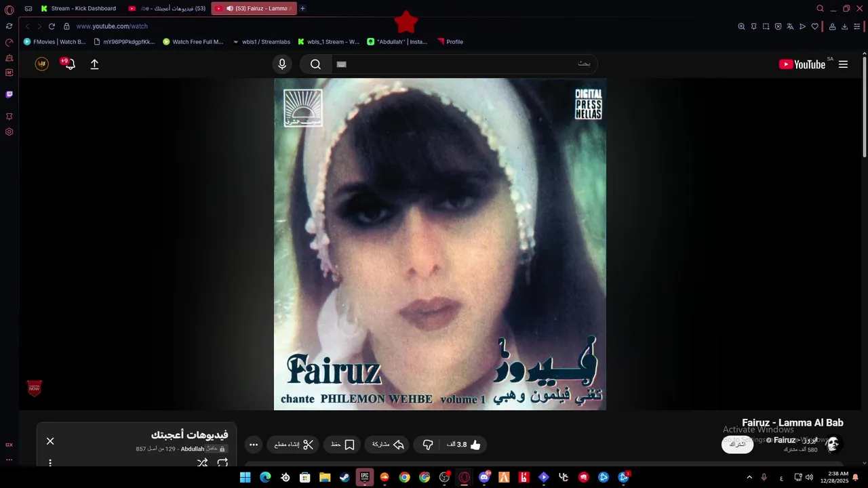Open Steam from the taskbar
Viewport: 868px width, 488px height.
344,477
